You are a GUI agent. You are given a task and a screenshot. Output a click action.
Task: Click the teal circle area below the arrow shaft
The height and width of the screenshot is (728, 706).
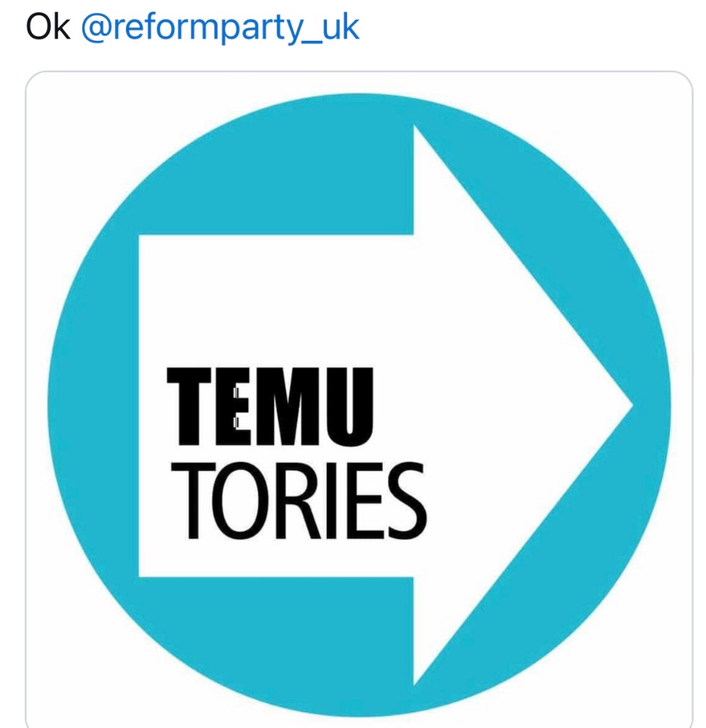point(277,626)
